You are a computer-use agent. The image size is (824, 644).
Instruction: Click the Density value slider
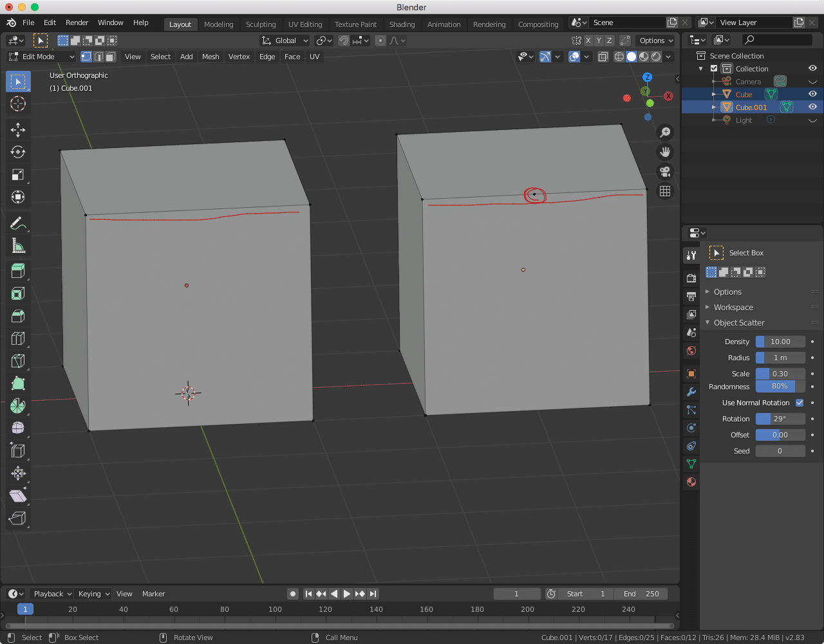coord(780,342)
